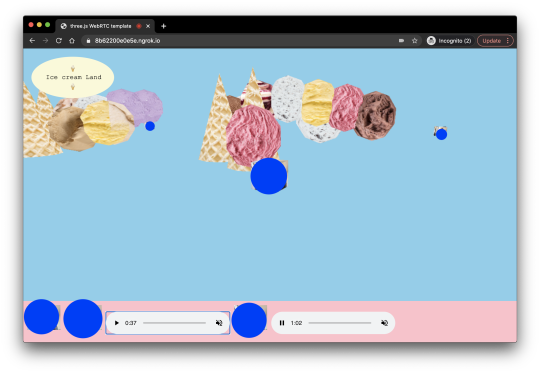The width and height of the screenshot is (540, 373).
Task: Click the tab recording indicator dot
Action: click(139, 26)
